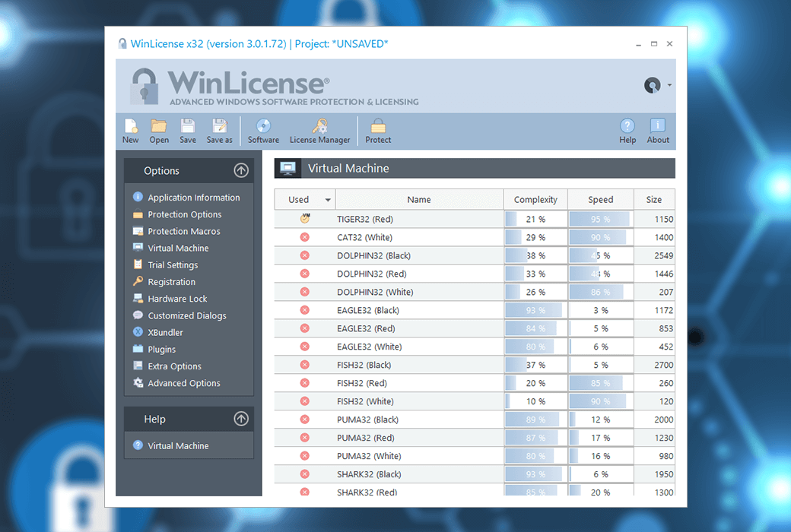Save the project using the Save icon
Screen dimensions: 791x532
(187, 129)
